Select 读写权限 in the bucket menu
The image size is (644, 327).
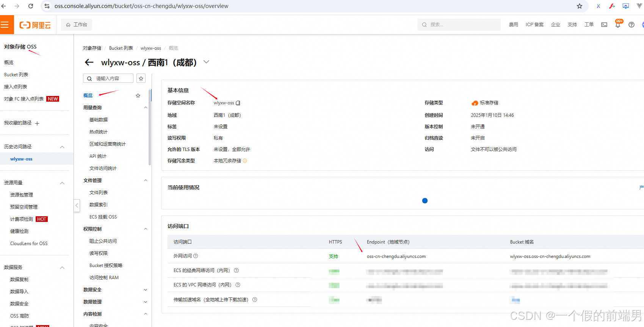[99, 253]
